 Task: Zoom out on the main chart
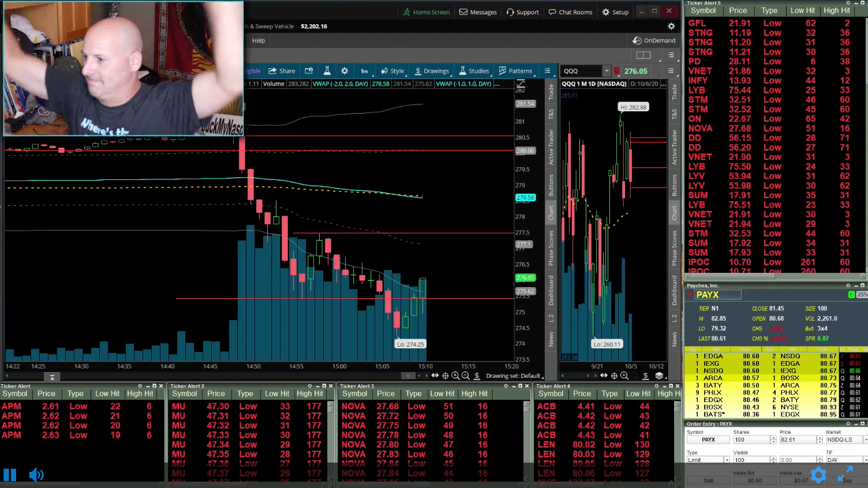[x=466, y=376]
